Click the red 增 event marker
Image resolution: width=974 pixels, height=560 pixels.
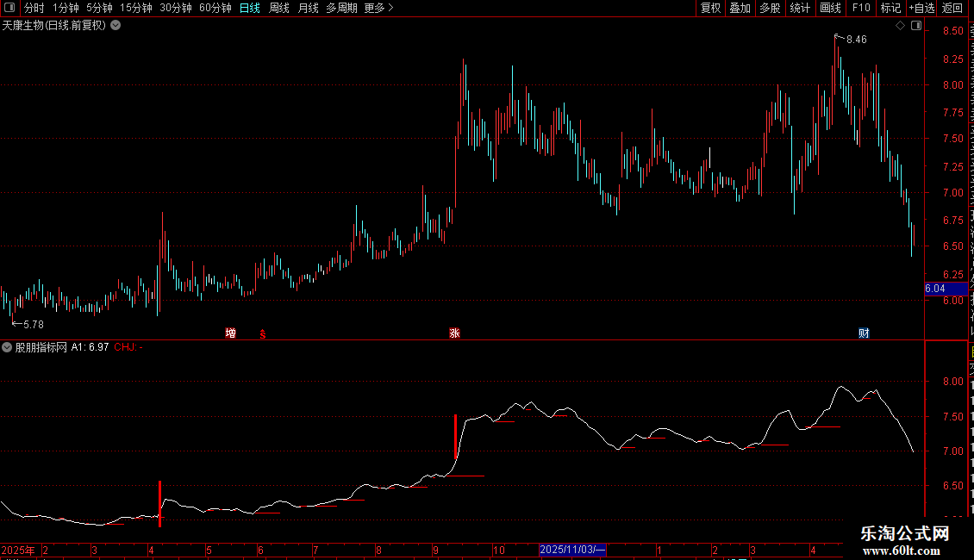[x=230, y=333]
